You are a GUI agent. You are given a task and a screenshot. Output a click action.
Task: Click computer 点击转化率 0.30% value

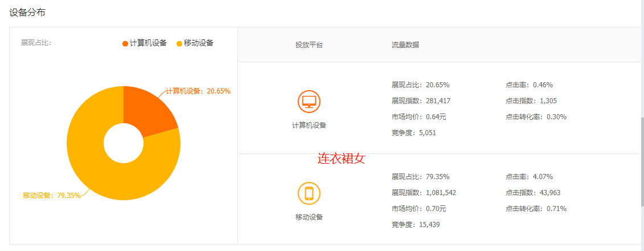(556, 117)
